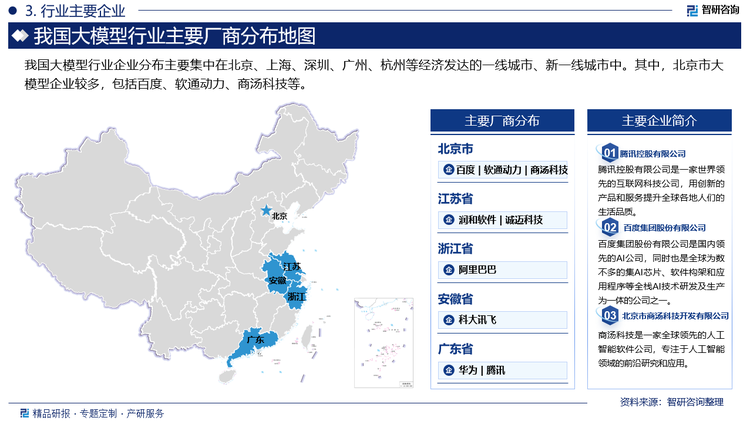Viewport: 750px width, 421px height.
Task: Click the 北京市商汤科技开发有限公司 company title
Action: click(x=675, y=316)
